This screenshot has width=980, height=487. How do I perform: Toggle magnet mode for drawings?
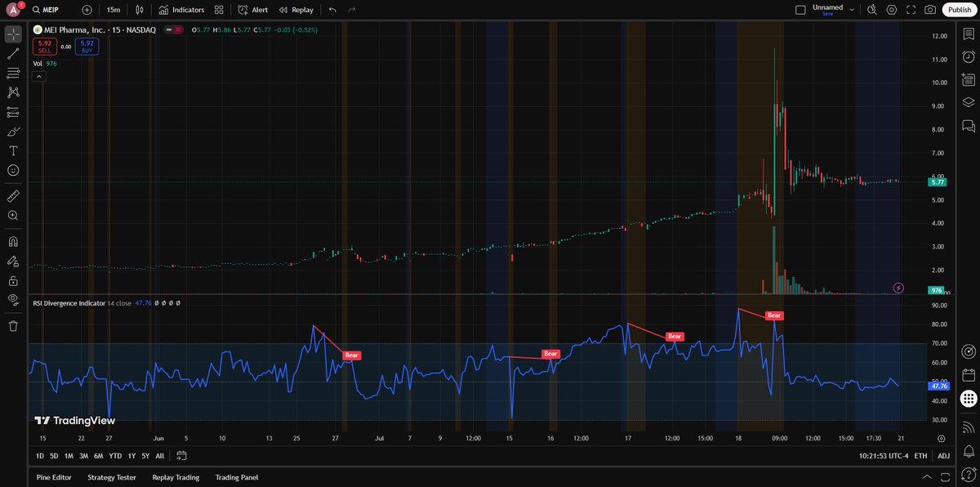click(13, 242)
